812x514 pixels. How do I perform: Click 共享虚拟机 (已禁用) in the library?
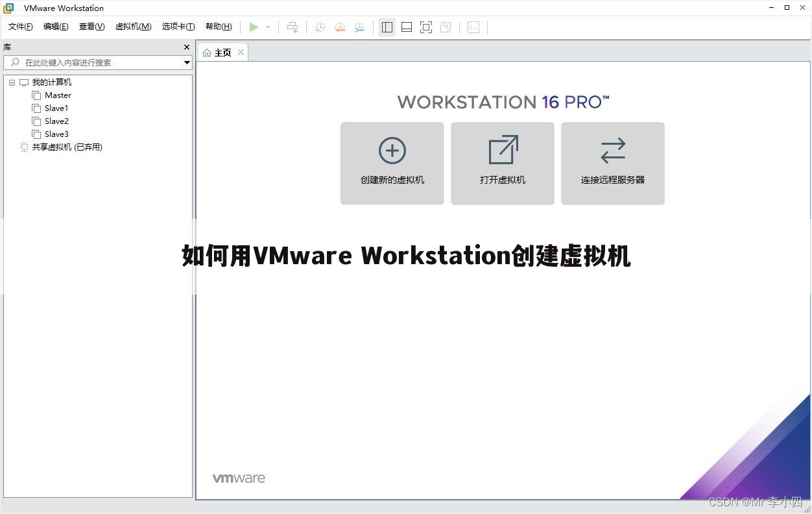[67, 147]
